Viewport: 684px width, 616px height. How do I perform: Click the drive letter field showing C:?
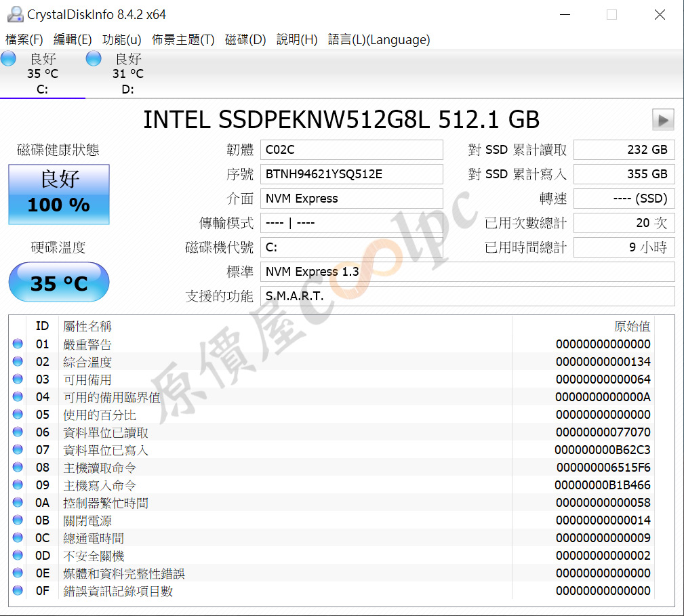coord(352,247)
